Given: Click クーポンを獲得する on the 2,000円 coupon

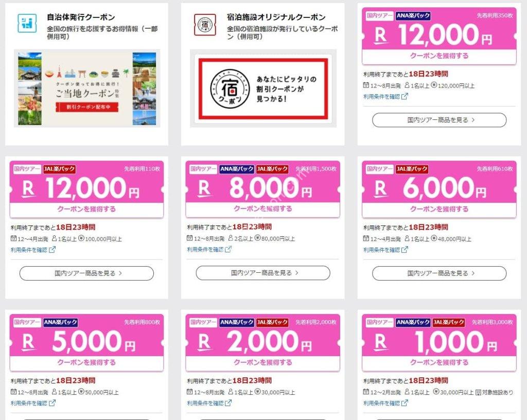Looking at the screenshot, I should (x=263, y=362).
